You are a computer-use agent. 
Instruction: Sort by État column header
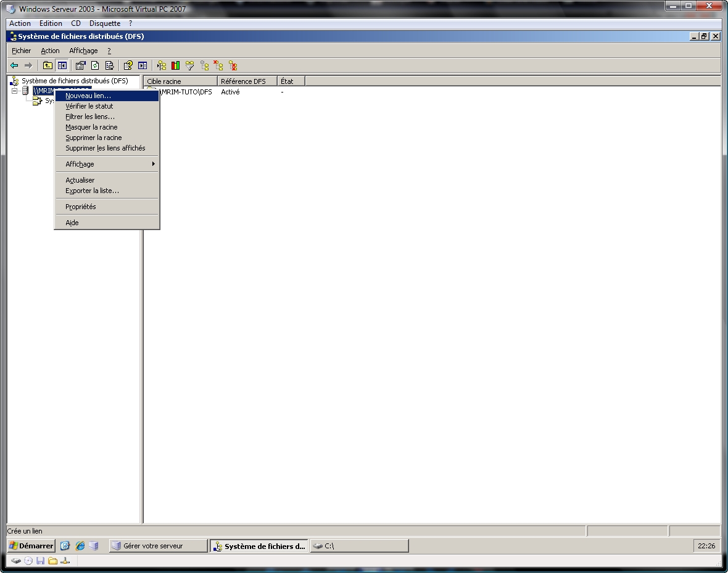[x=291, y=81]
